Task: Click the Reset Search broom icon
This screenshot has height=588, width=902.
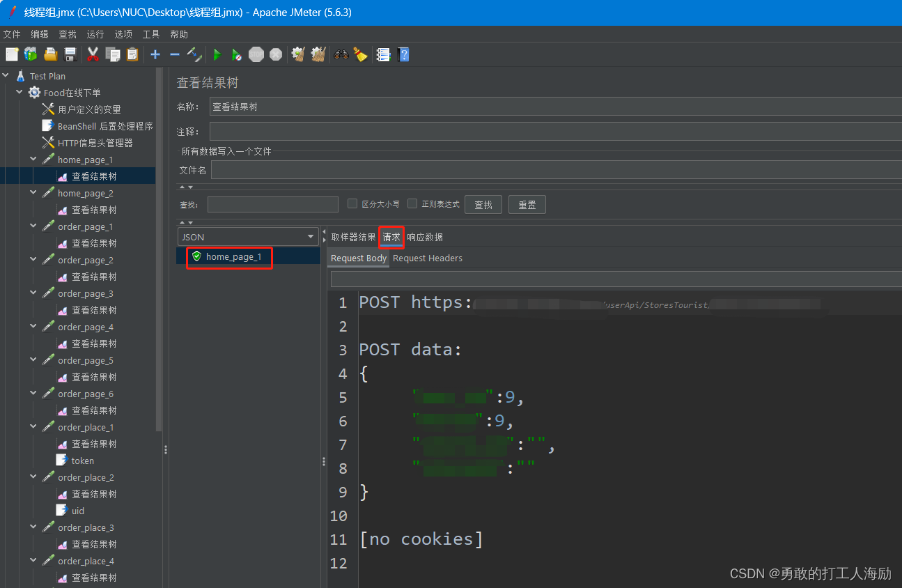Action: point(360,54)
